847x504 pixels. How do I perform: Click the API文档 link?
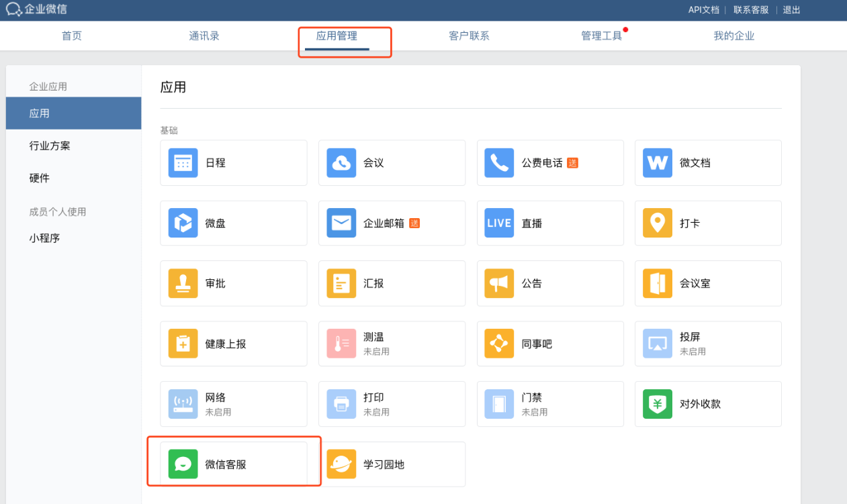[x=703, y=10]
